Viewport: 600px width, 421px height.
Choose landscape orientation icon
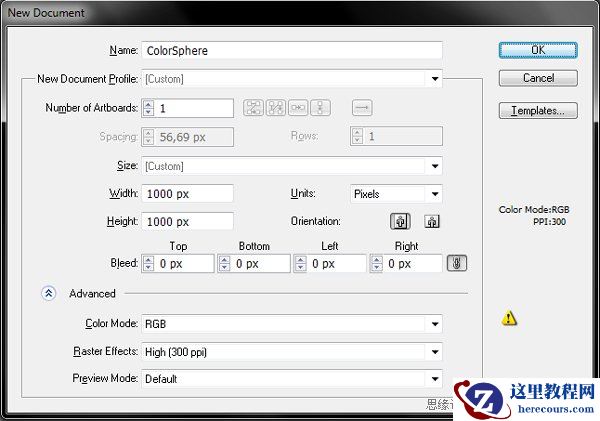click(x=432, y=221)
